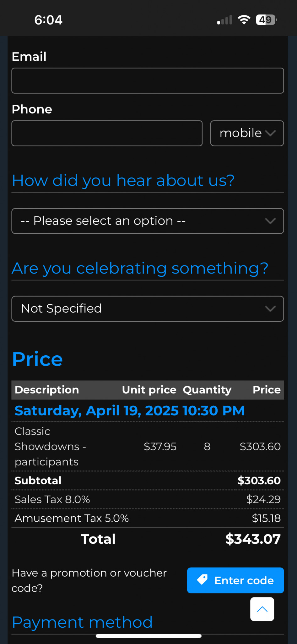Image resolution: width=297 pixels, height=644 pixels.
Task: Tap the battery level indicator
Action: [x=266, y=20]
